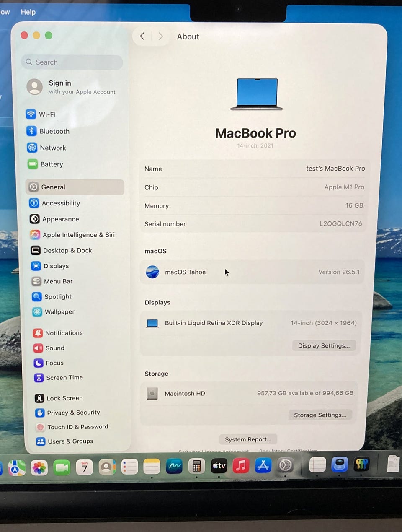The image size is (402, 532).
Task: Click the MacBook Pro laptop image
Action: [257, 94]
